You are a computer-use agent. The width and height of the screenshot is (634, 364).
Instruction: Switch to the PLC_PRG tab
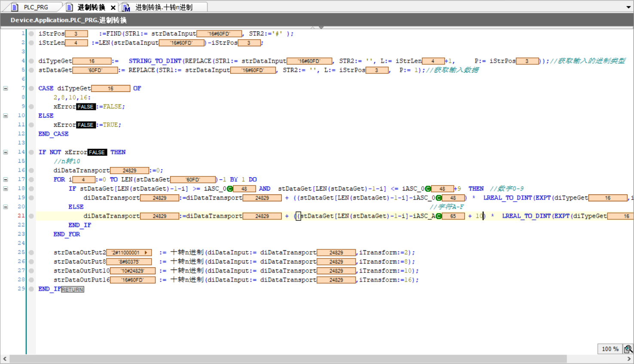tap(36, 7)
